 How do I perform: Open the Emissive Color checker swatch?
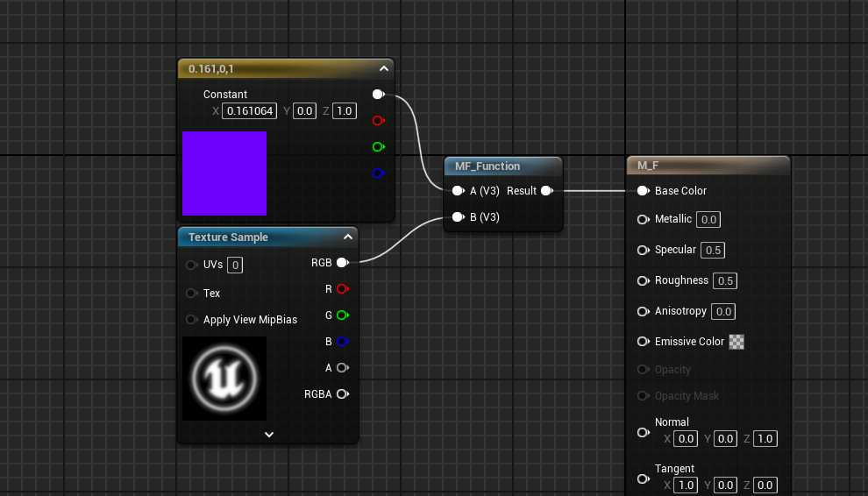click(x=736, y=342)
